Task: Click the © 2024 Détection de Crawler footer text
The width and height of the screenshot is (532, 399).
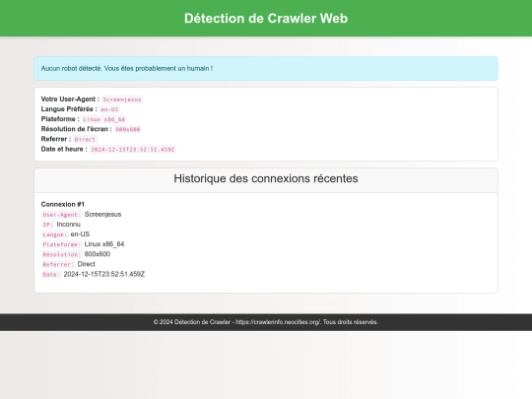Action: 192,322
